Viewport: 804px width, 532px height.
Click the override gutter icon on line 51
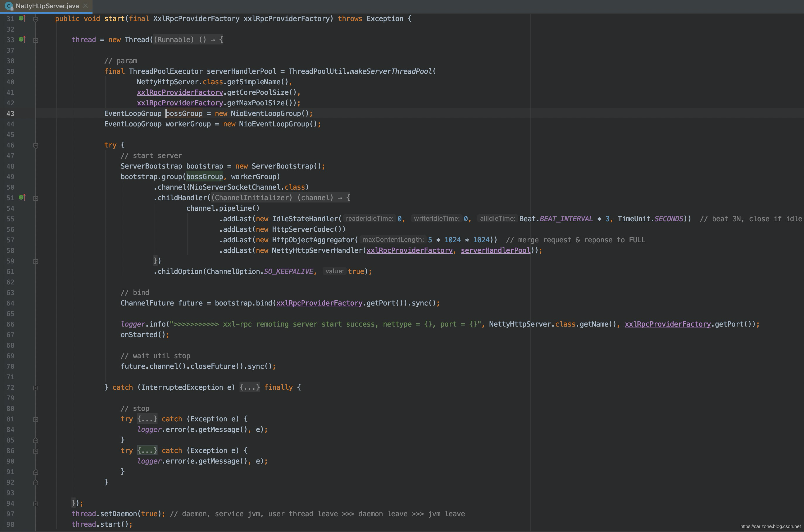22,198
